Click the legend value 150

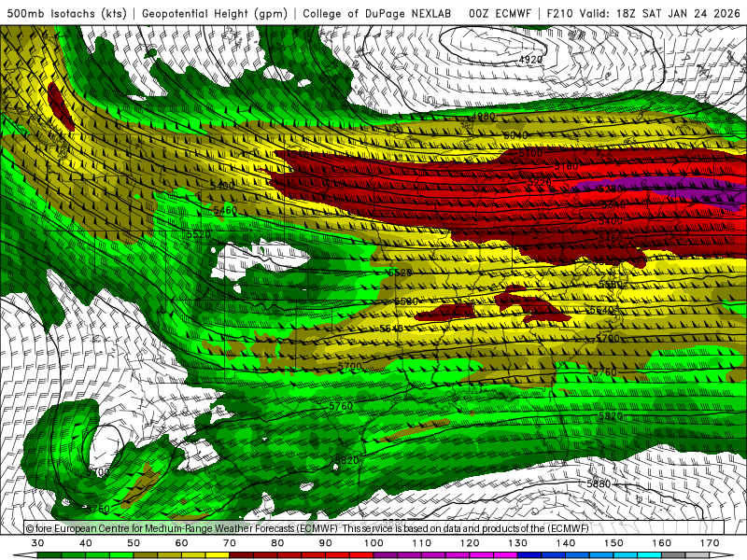pyautogui.click(x=613, y=543)
